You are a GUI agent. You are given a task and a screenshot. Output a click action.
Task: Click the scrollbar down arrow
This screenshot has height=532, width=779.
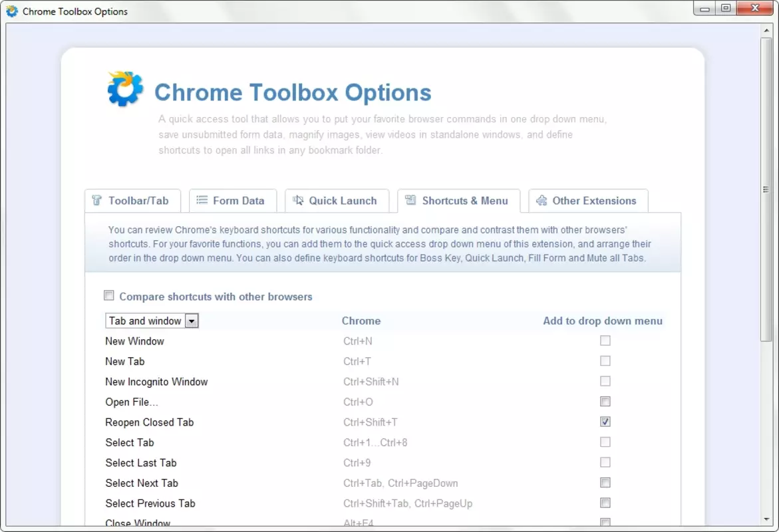(766, 519)
